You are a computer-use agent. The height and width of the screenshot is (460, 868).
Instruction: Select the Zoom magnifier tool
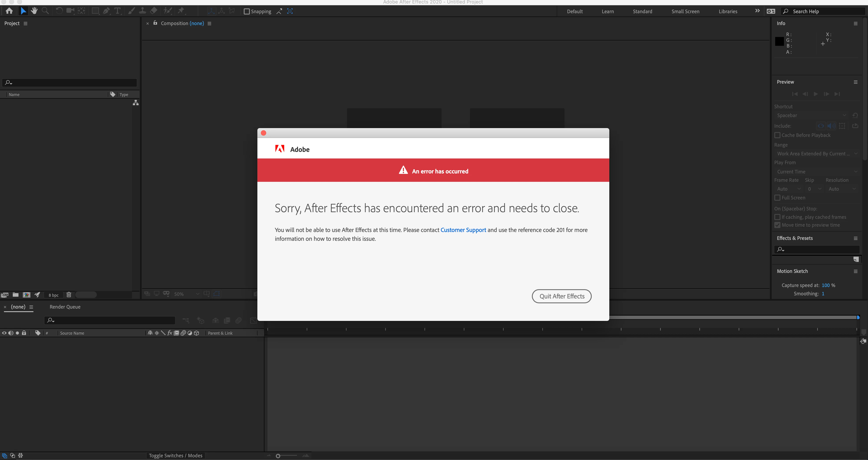[x=45, y=11]
